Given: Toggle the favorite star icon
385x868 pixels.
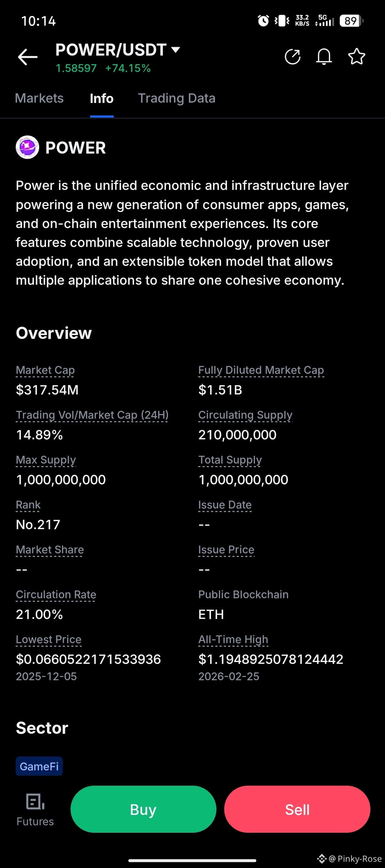Looking at the screenshot, I should tap(356, 57).
